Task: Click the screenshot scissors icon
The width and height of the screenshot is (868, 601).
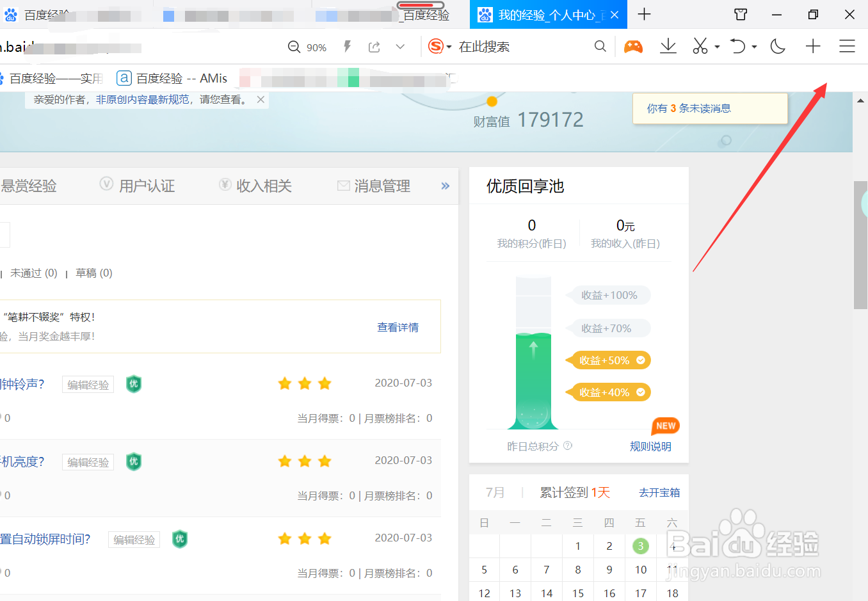Action: (702, 46)
